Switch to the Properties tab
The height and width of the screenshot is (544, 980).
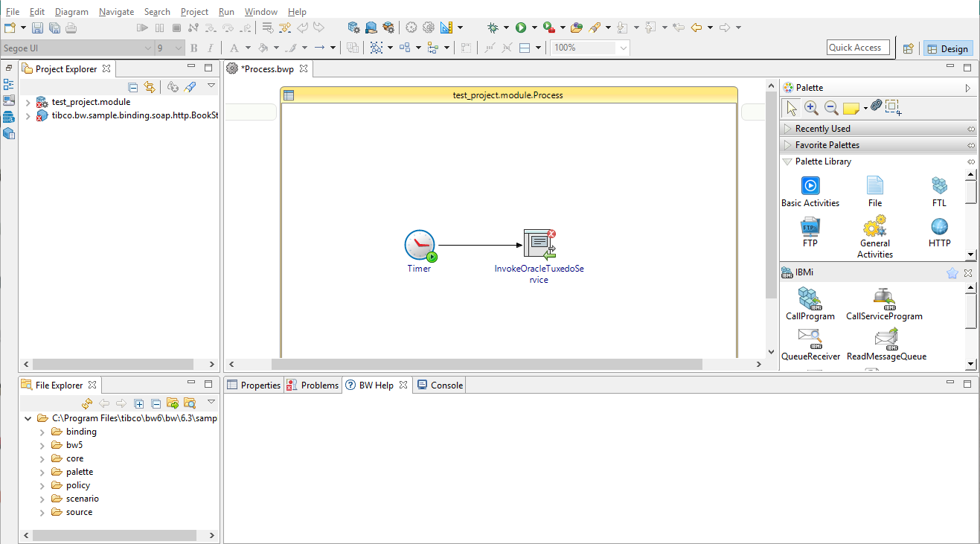coord(254,385)
